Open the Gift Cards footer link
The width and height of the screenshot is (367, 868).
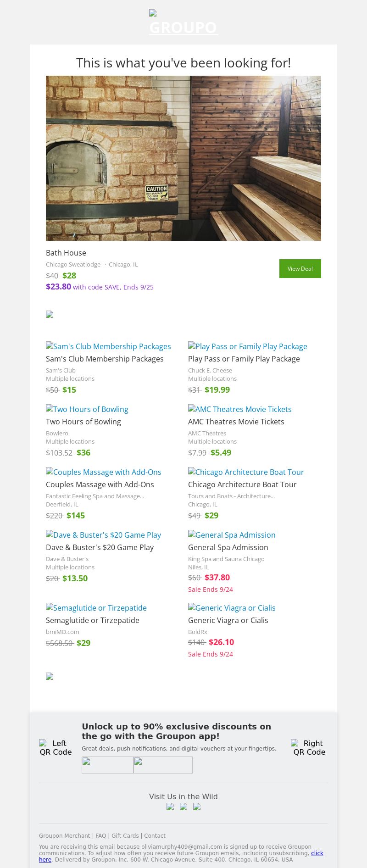click(125, 836)
